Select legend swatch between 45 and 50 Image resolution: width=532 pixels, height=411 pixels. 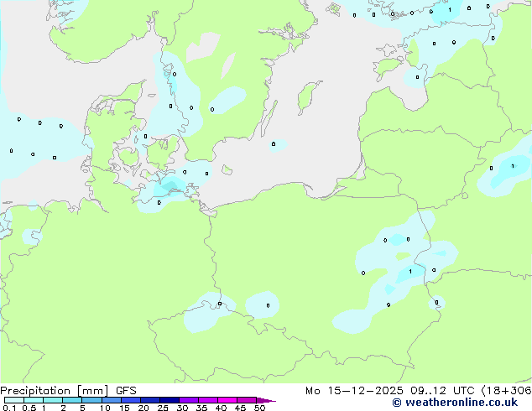coord(247,400)
